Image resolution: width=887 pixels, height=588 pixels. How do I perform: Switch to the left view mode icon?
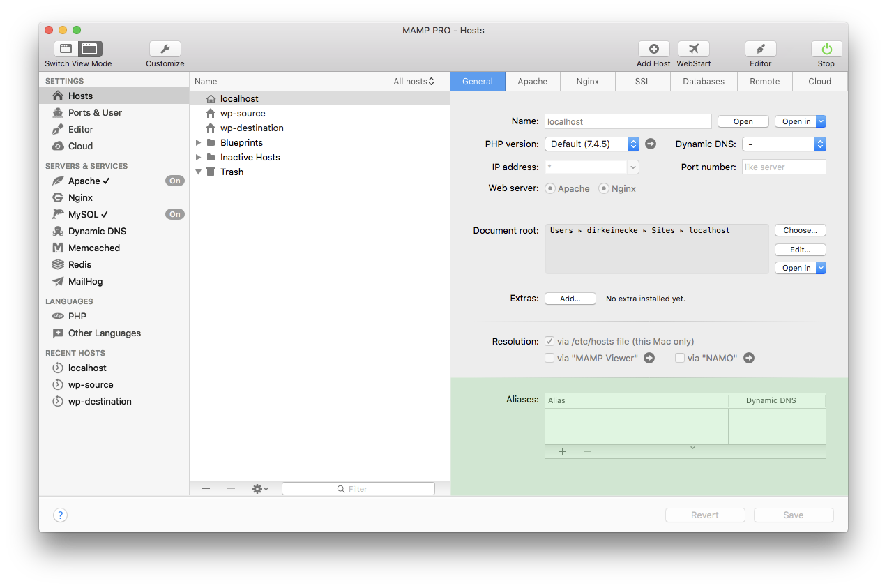tap(66, 49)
